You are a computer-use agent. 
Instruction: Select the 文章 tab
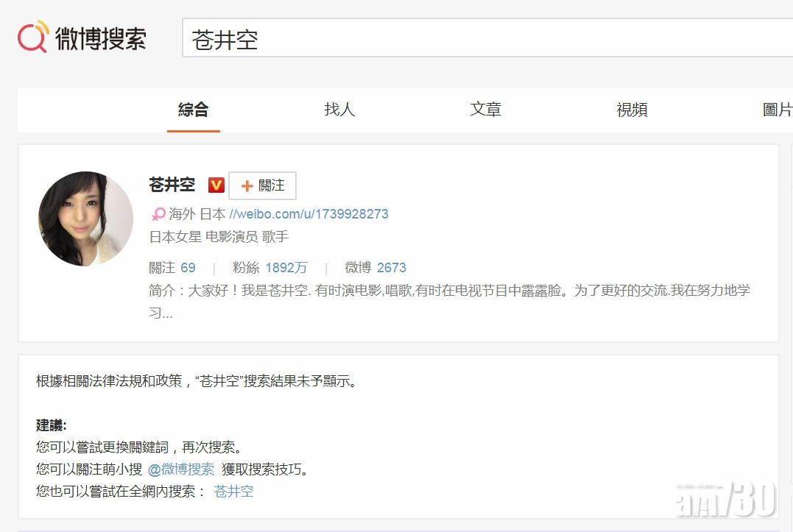tap(485, 110)
